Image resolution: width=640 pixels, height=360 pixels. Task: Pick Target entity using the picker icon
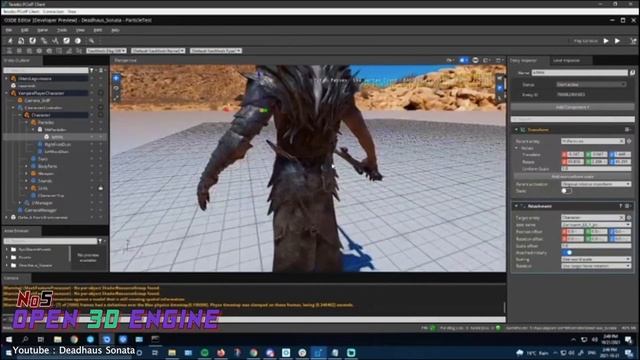click(629, 218)
